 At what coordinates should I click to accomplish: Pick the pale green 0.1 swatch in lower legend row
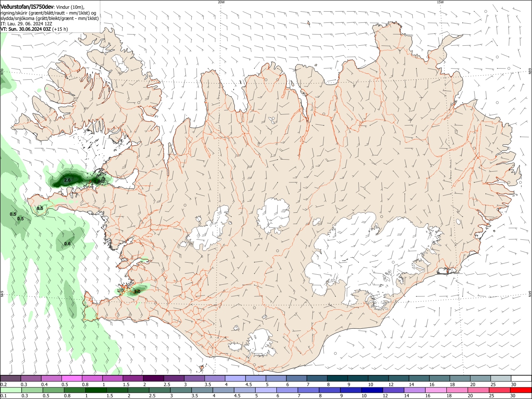point(11,390)
